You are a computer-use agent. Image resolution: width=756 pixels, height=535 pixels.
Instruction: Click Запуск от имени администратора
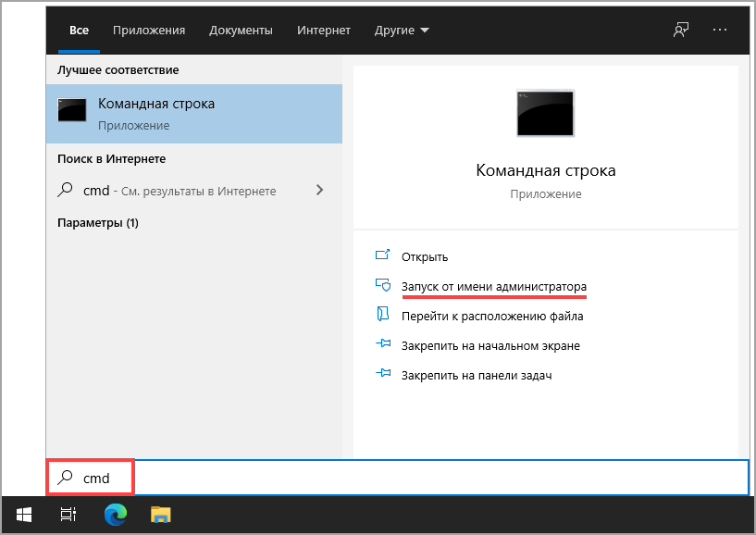(x=494, y=287)
